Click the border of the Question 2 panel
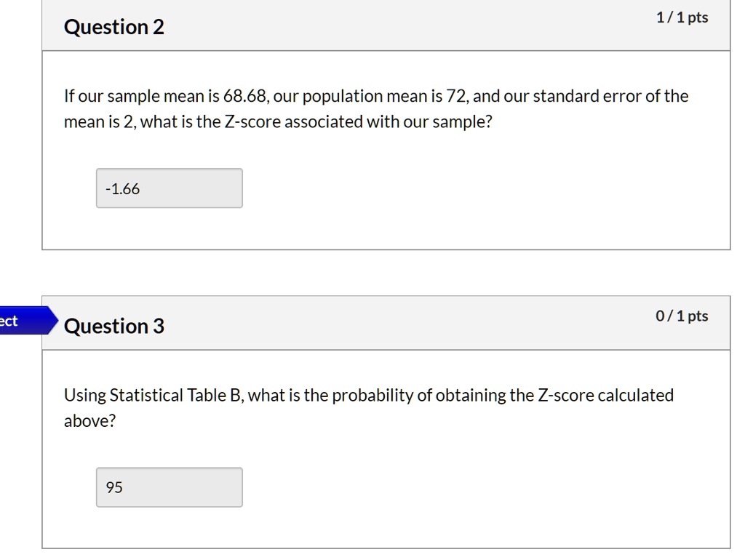Image resolution: width=745 pixels, height=560 pixels. click(43, 145)
